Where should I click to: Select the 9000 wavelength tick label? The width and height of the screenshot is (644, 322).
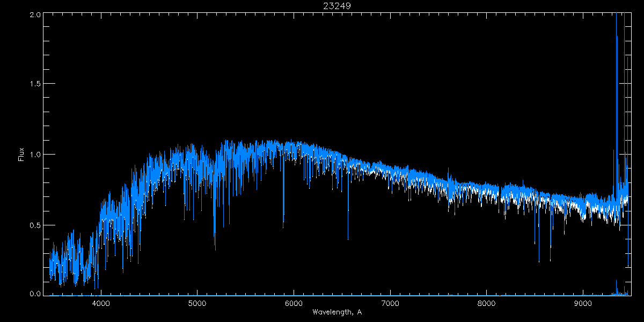coord(583,303)
